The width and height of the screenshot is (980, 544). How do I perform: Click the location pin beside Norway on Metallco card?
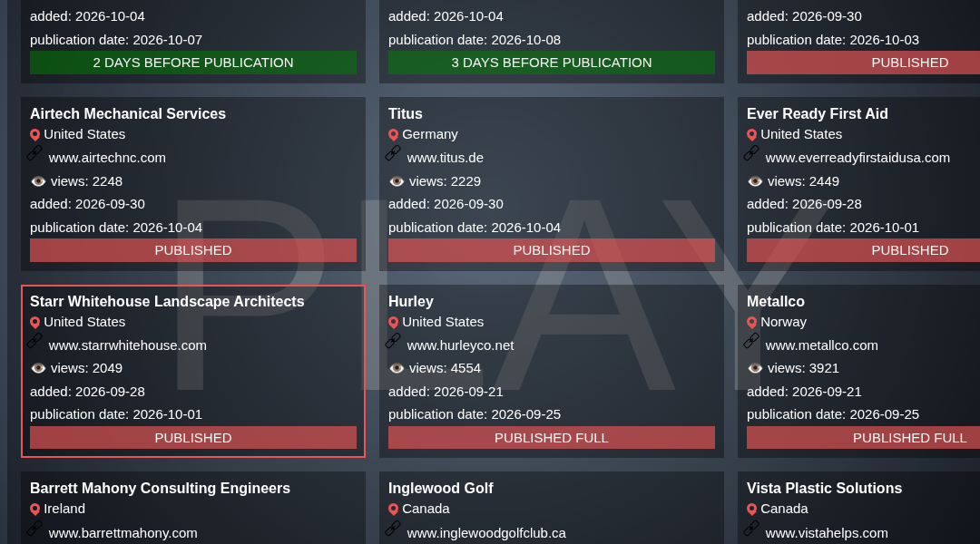[x=752, y=322]
